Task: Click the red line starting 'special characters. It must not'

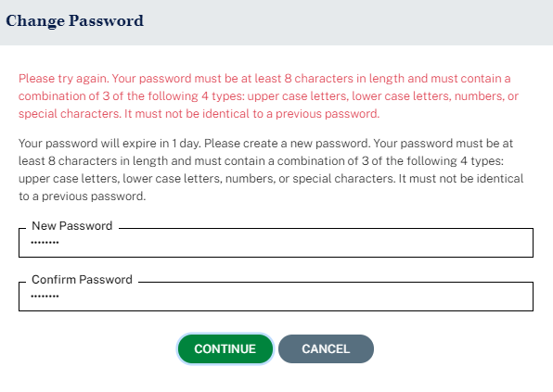Action: 199,114
